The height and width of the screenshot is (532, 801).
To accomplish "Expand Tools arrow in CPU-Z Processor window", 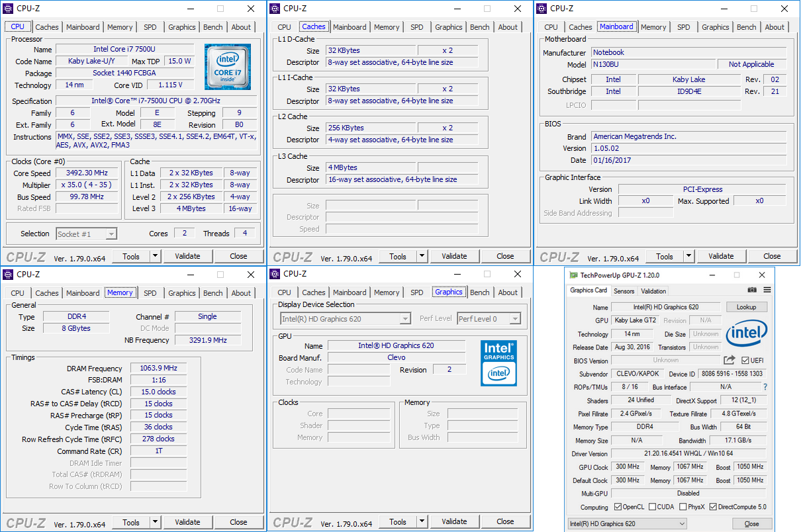I will tap(155, 256).
